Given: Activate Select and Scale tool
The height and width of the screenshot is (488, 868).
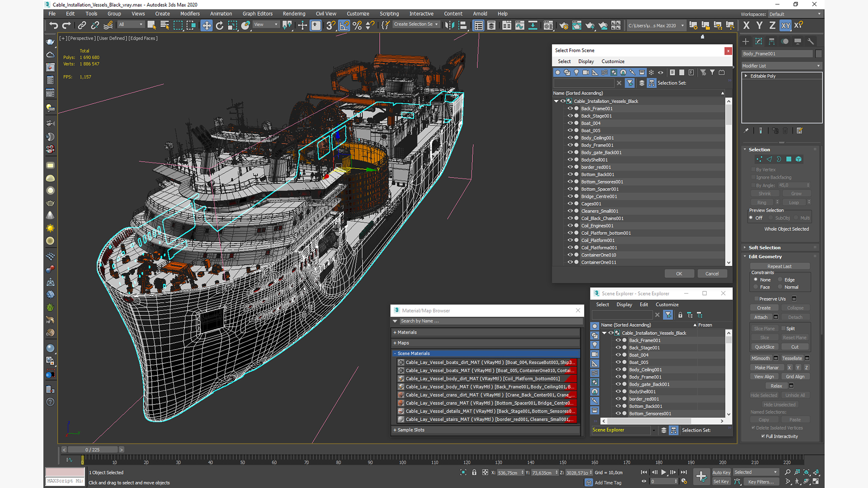Looking at the screenshot, I should coord(232,26).
